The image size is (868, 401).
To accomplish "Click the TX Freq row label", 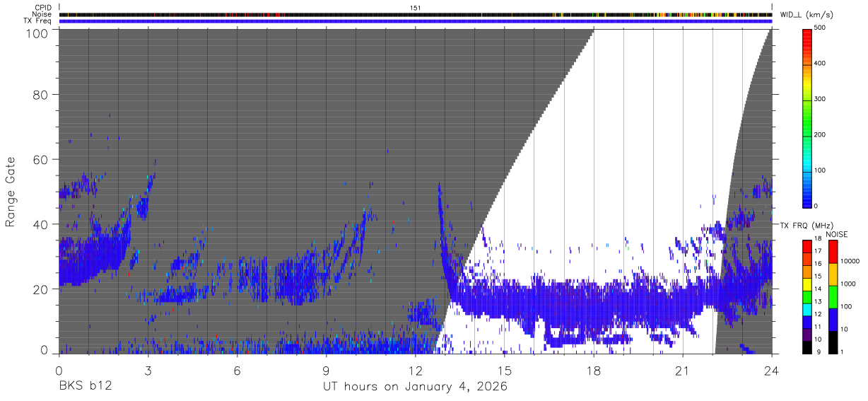I will 38,21.
